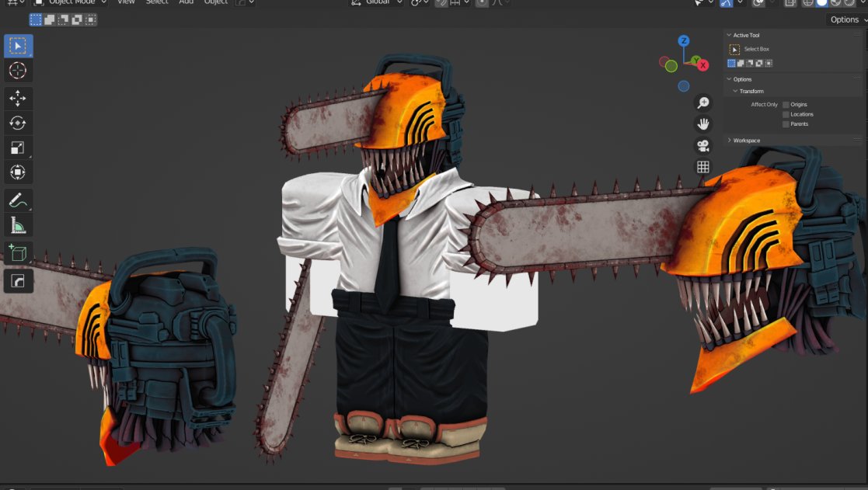This screenshot has width=868, height=490.
Task: Click the hand pan-view button
Action: click(703, 124)
